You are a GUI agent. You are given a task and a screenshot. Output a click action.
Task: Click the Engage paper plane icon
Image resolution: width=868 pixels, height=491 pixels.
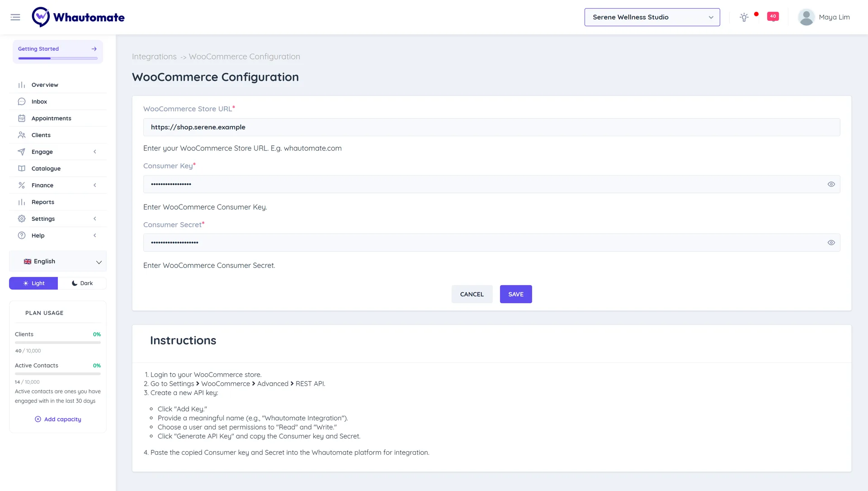coord(22,152)
